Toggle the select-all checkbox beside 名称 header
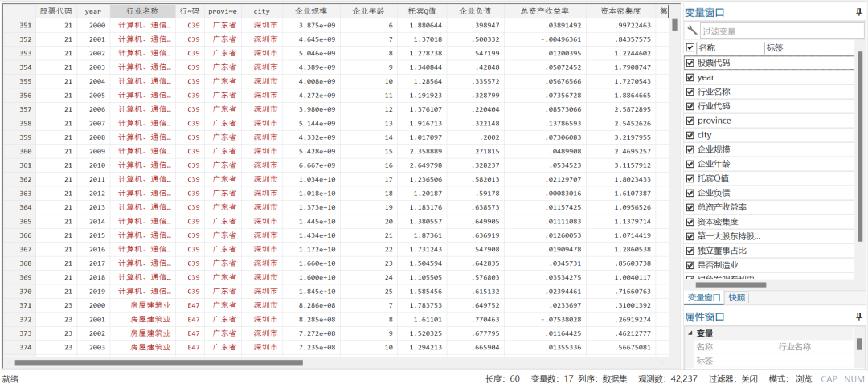The height and width of the screenshot is (384, 868). [x=690, y=48]
